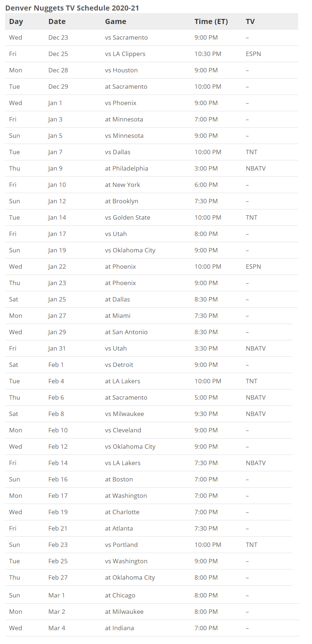Screen dimensions: 312x644
Task: Select the "vs Milwaukee" game cell
Action: tap(124, 414)
